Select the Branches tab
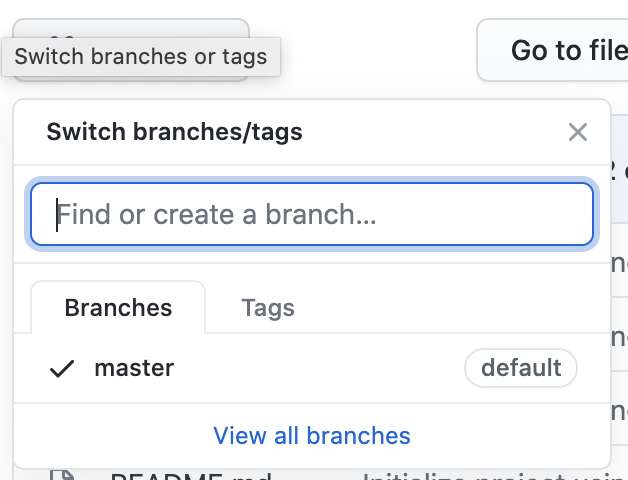Screen dimensions: 628x480 click(118, 308)
